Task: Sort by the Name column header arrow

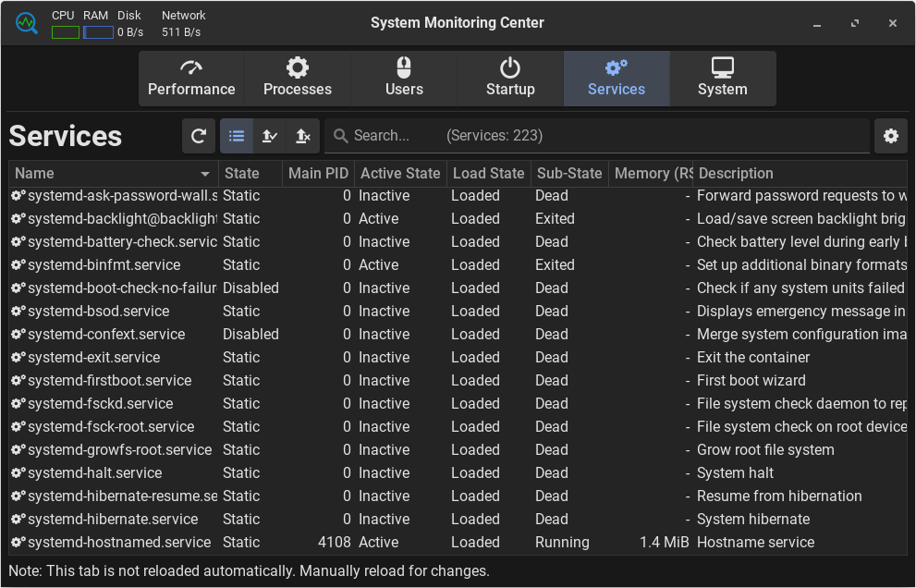Action: click(x=205, y=174)
